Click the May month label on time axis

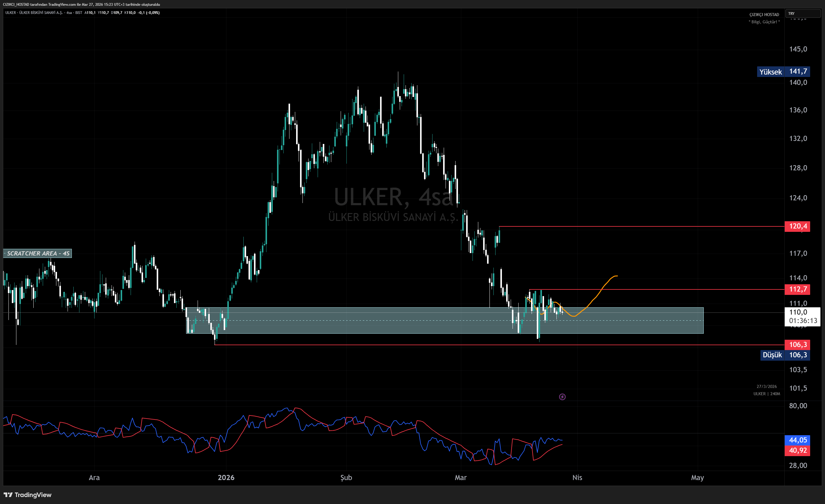(x=697, y=478)
